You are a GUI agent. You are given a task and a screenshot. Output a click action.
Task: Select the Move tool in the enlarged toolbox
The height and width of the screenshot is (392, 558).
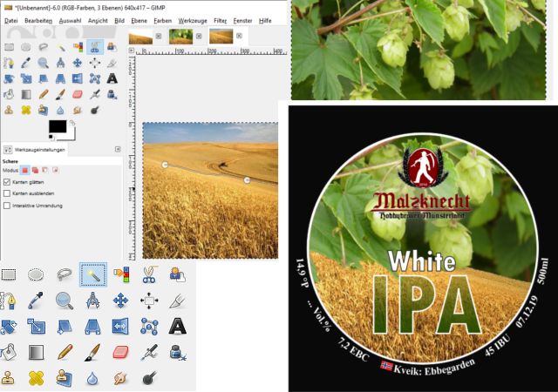click(120, 301)
